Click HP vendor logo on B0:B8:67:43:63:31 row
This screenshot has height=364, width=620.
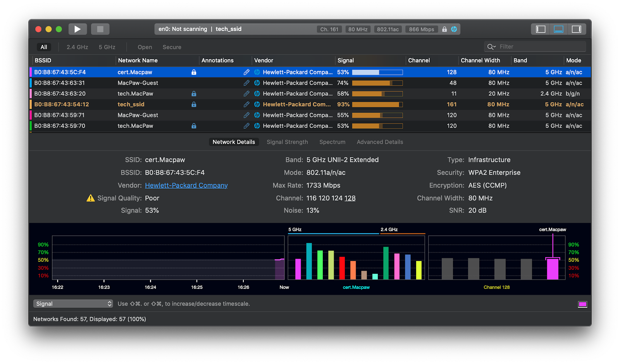pyautogui.click(x=257, y=83)
